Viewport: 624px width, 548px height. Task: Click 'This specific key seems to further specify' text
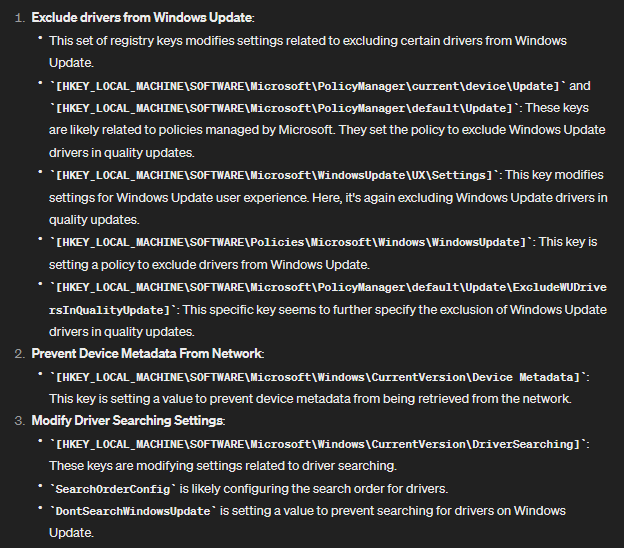coord(279,310)
